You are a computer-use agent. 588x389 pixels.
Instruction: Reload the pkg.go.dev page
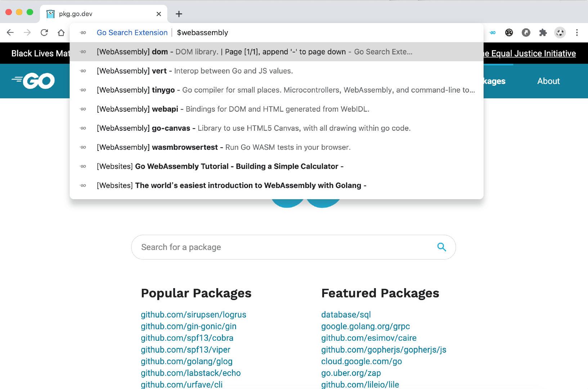(44, 32)
